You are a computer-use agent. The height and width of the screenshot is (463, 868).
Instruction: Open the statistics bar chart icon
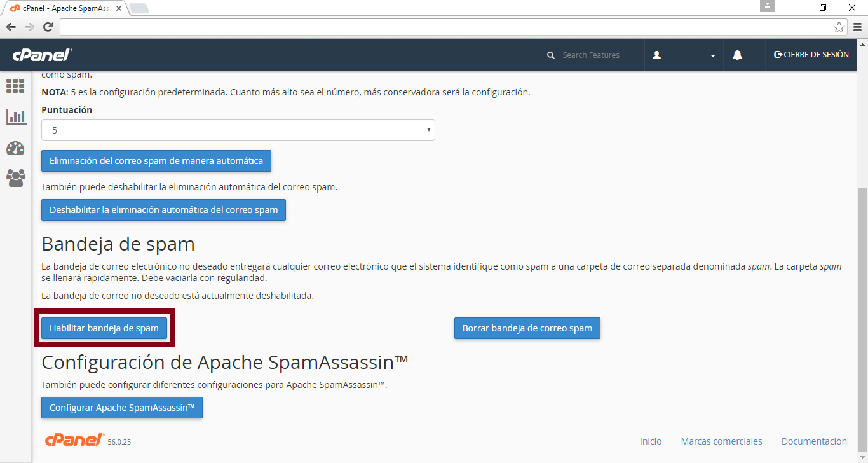click(x=16, y=116)
